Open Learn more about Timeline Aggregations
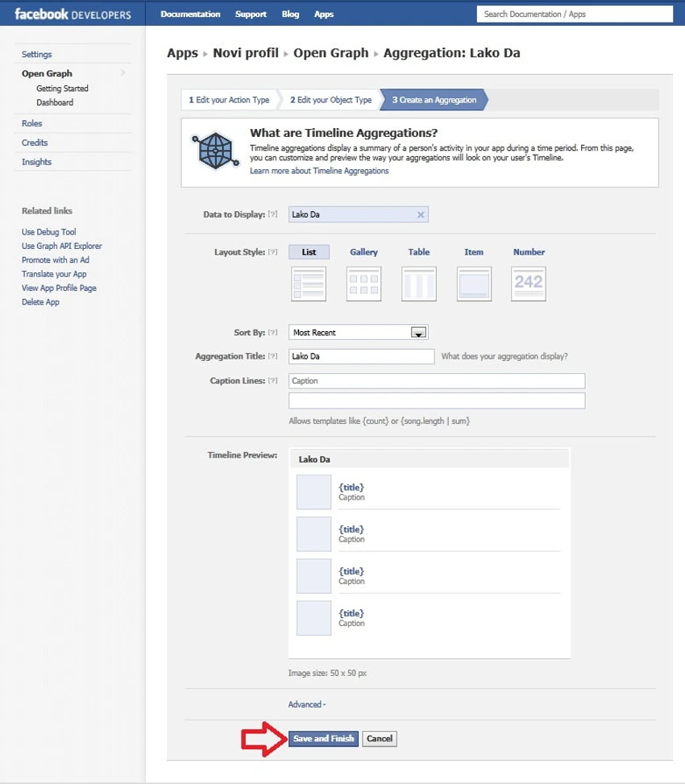 pos(319,171)
